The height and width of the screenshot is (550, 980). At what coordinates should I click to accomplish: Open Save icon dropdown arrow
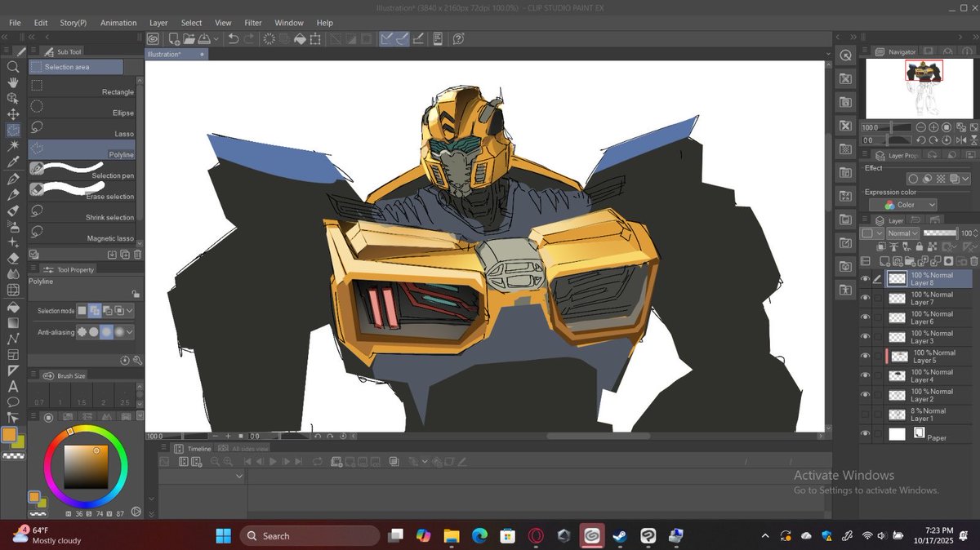click(216, 39)
